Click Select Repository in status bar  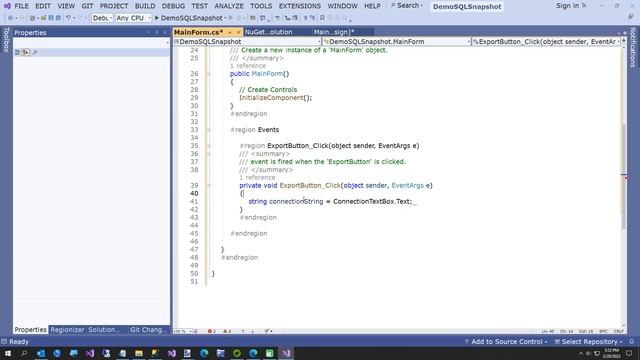point(589,342)
